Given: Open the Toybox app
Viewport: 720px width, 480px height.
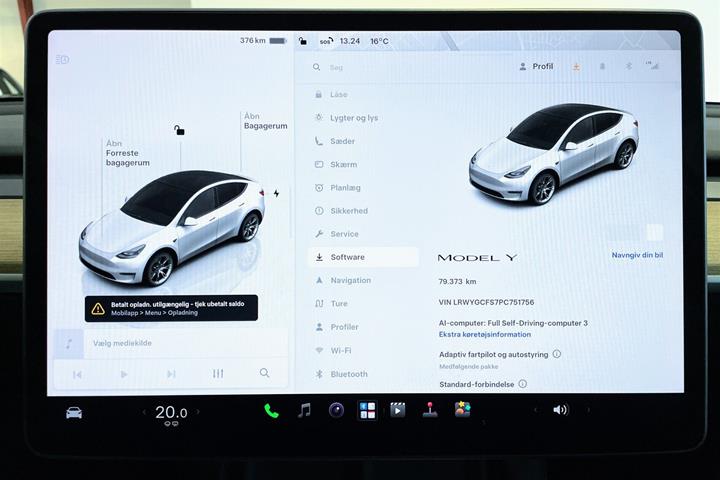Looking at the screenshot, I should tap(462, 409).
